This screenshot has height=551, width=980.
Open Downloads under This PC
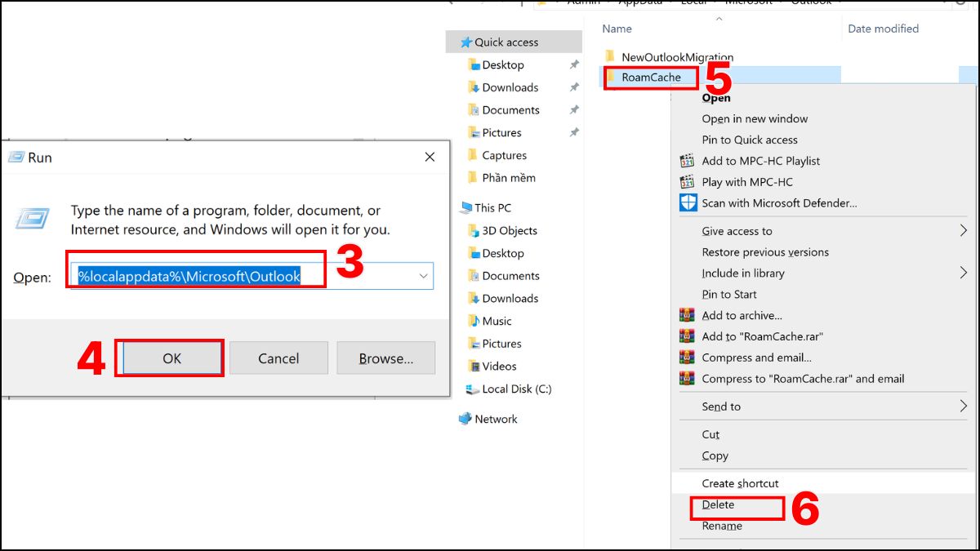(510, 299)
